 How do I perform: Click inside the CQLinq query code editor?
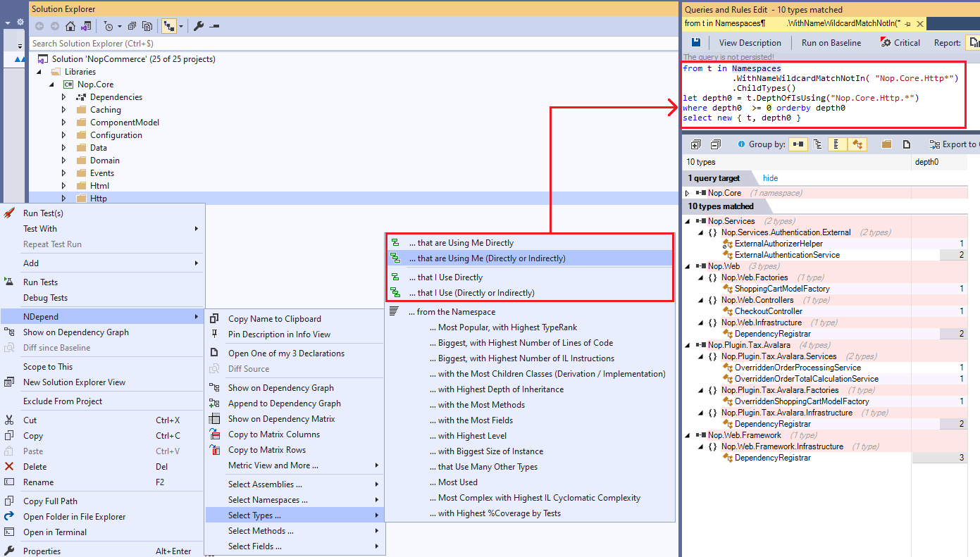[823, 95]
